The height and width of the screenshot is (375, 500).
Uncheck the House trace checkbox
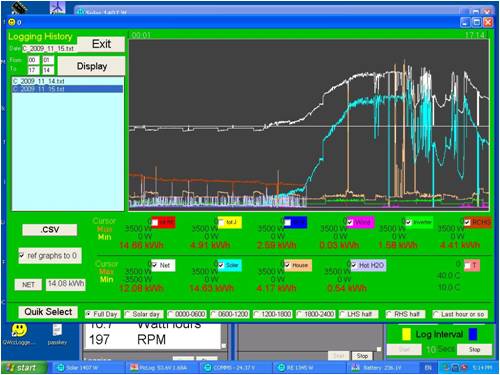pyautogui.click(x=287, y=265)
